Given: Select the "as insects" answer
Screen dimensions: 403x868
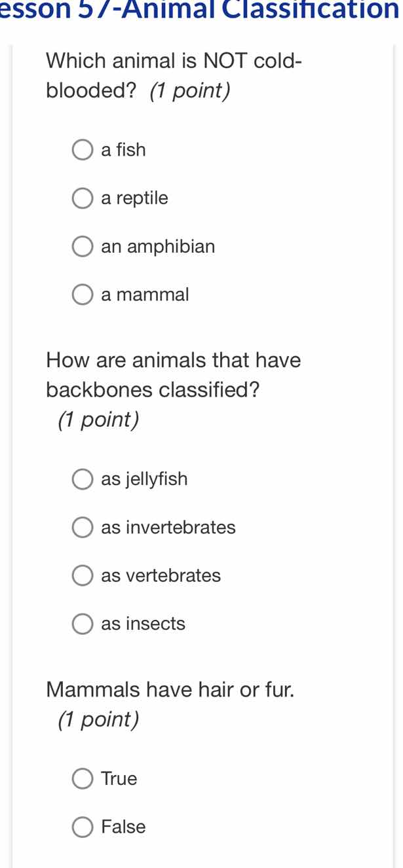Looking at the screenshot, I should [x=82, y=624].
